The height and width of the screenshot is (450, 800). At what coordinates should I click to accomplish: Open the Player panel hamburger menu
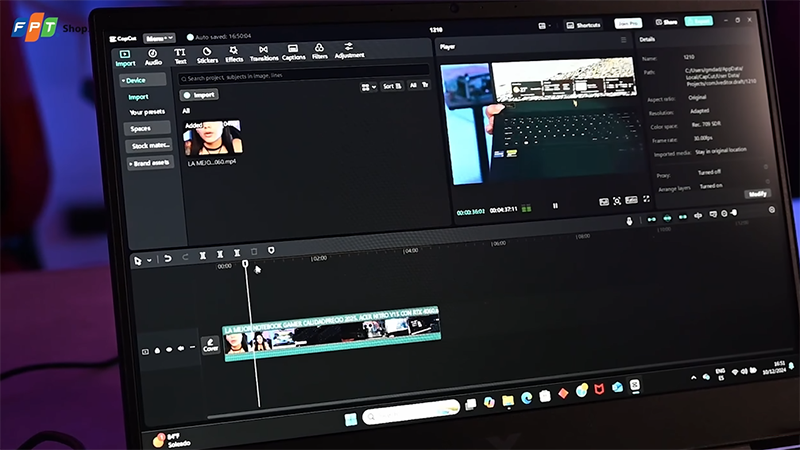pos(623,40)
